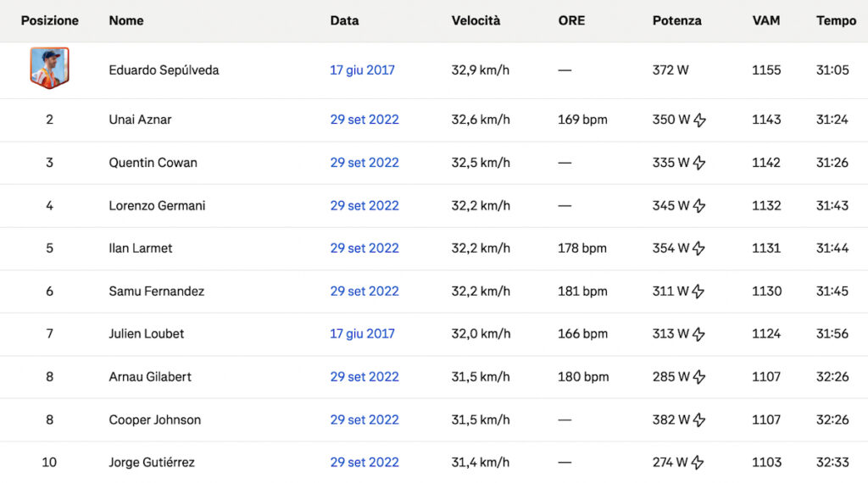Select athlete name Quentin Cowan
This screenshot has height=483, width=868.
coord(153,163)
